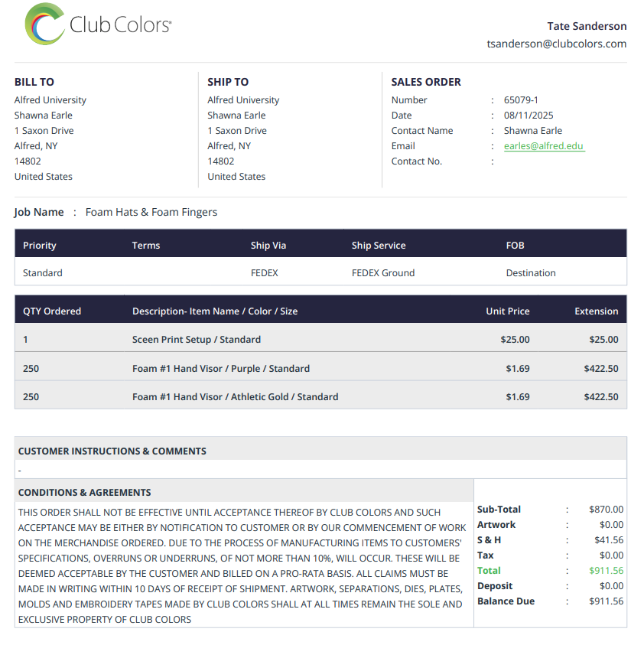Screen dimensions: 644x645
Task: Select the sales order number 65079-1
Action: pyautogui.click(x=521, y=100)
